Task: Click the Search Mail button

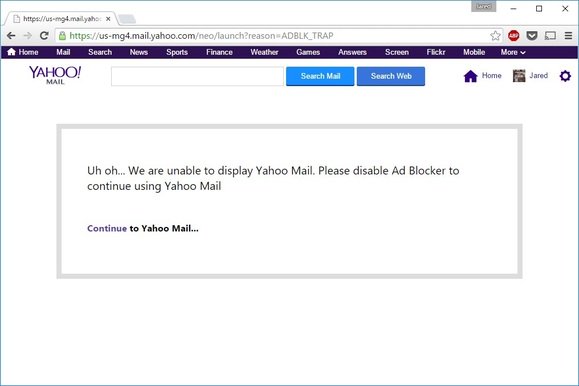Action: tap(320, 76)
